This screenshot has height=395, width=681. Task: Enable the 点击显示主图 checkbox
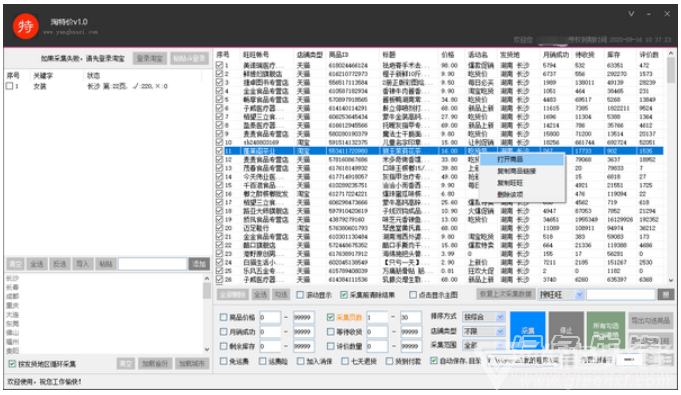point(413,295)
